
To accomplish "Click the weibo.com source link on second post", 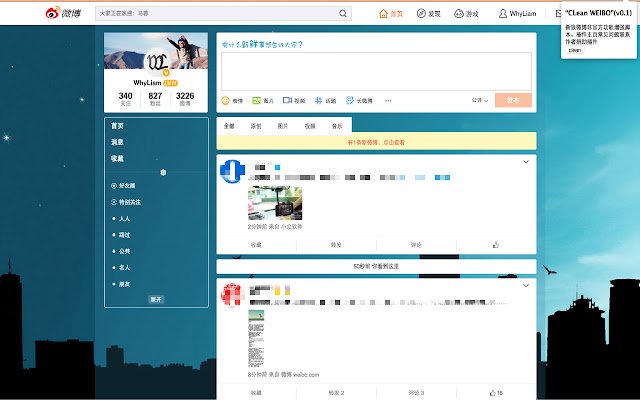I will click(x=300, y=374).
